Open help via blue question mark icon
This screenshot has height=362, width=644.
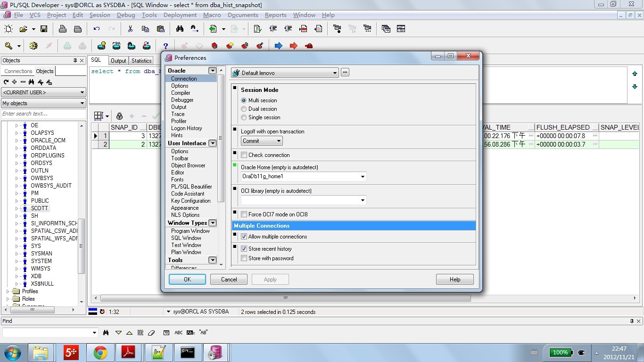tap(165, 46)
